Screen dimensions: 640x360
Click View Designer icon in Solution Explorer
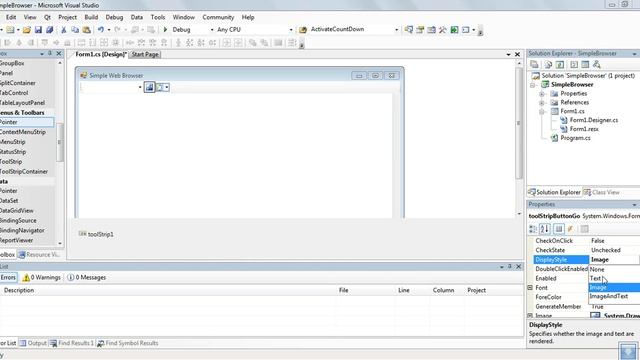click(585, 64)
